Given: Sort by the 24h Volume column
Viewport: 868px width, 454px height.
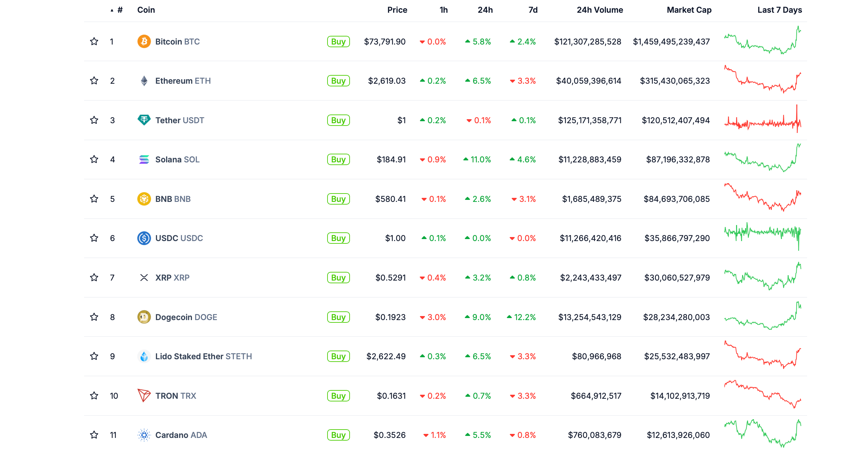Looking at the screenshot, I should pyautogui.click(x=600, y=10).
